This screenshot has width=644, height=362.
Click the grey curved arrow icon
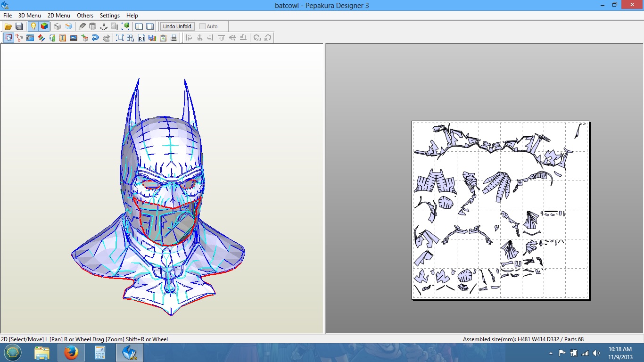point(106,38)
